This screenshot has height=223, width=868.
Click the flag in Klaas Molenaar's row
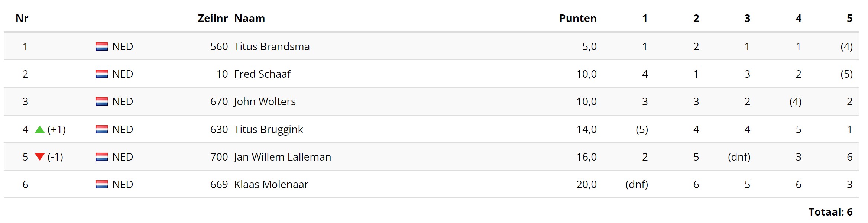tap(101, 184)
